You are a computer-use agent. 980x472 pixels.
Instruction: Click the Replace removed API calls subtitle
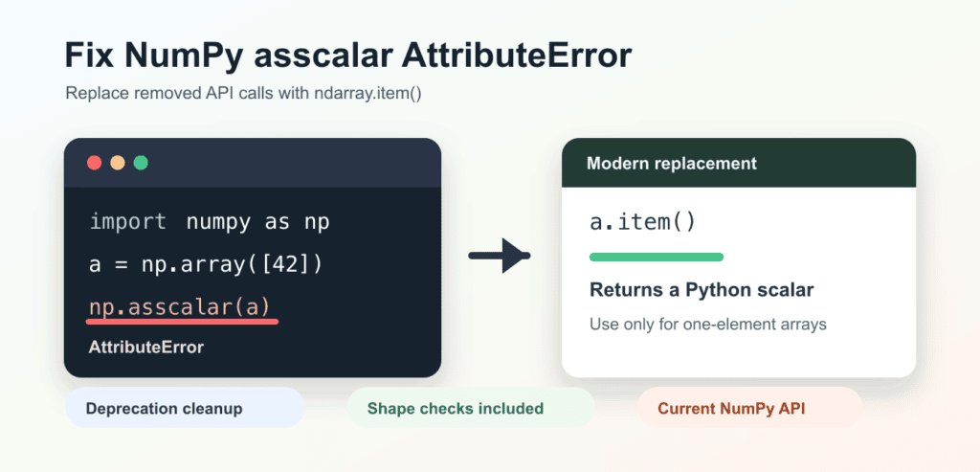[244, 94]
